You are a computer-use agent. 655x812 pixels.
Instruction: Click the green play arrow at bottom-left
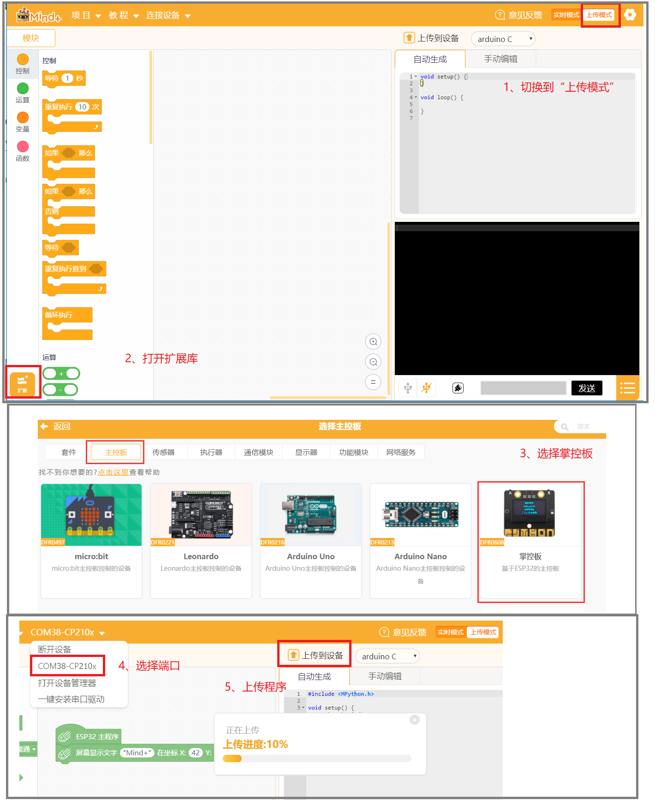point(21,778)
